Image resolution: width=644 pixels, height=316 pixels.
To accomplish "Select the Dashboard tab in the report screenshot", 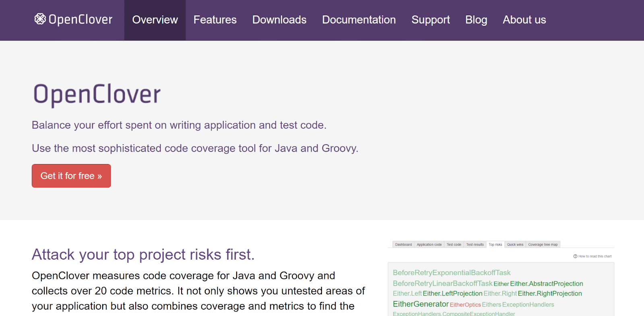I will click(x=403, y=245).
